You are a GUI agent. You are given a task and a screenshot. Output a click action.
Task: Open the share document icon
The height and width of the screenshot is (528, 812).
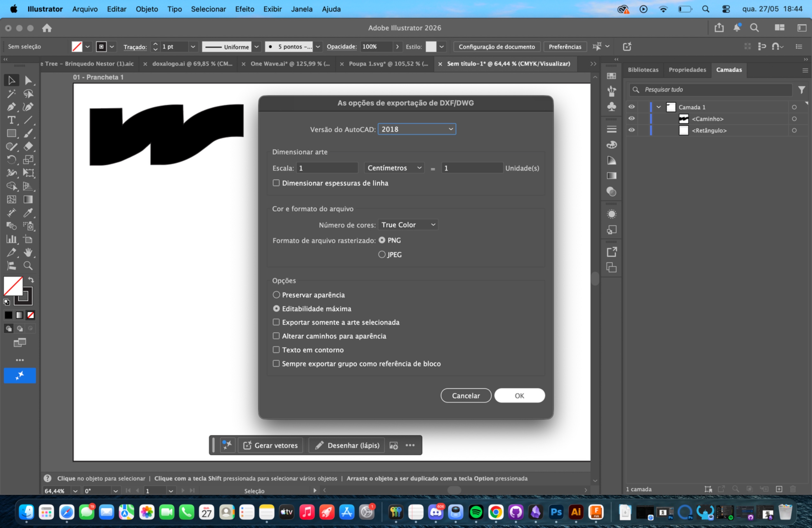[x=719, y=28]
